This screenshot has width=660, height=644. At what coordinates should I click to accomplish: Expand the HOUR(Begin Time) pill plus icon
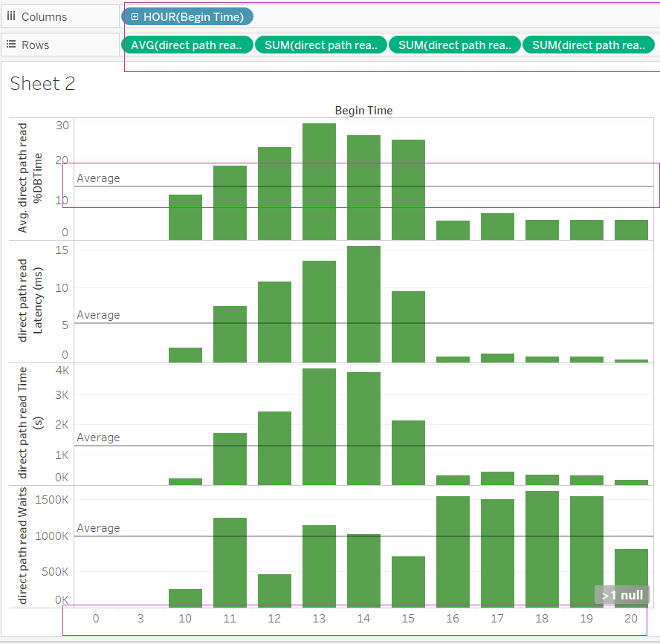[135, 16]
